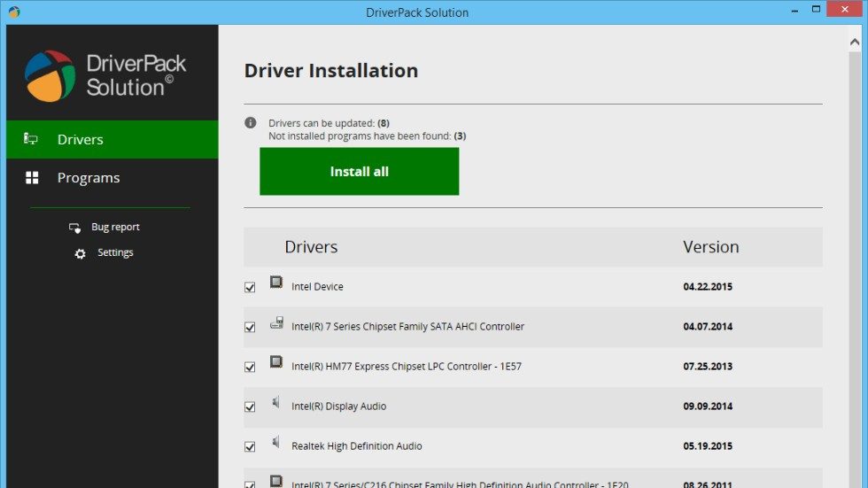Click the Bug report icon
This screenshot has height=488, width=868.
point(74,228)
